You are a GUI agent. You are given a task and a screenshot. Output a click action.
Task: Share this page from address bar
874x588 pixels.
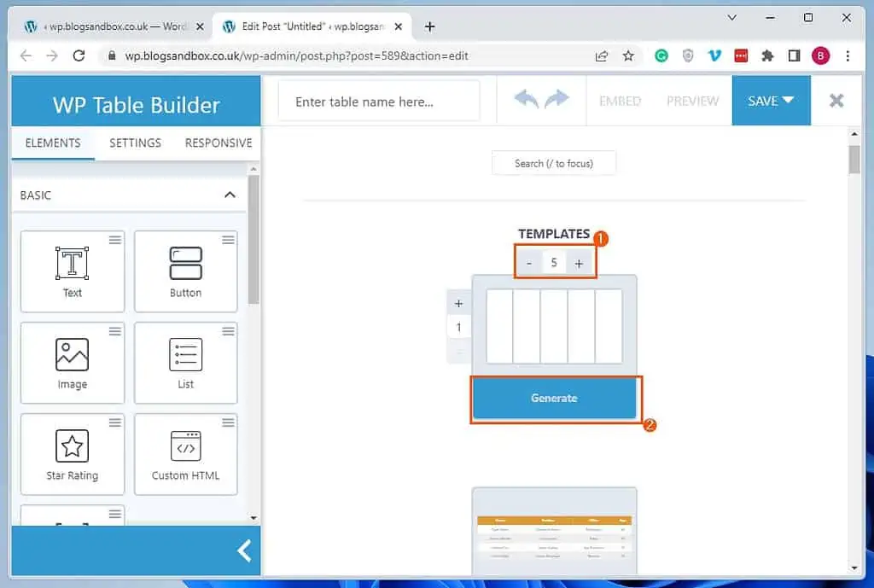coord(602,55)
